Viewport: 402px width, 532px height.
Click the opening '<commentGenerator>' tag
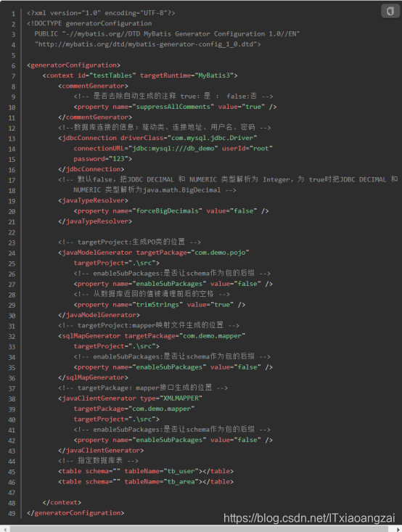point(93,86)
